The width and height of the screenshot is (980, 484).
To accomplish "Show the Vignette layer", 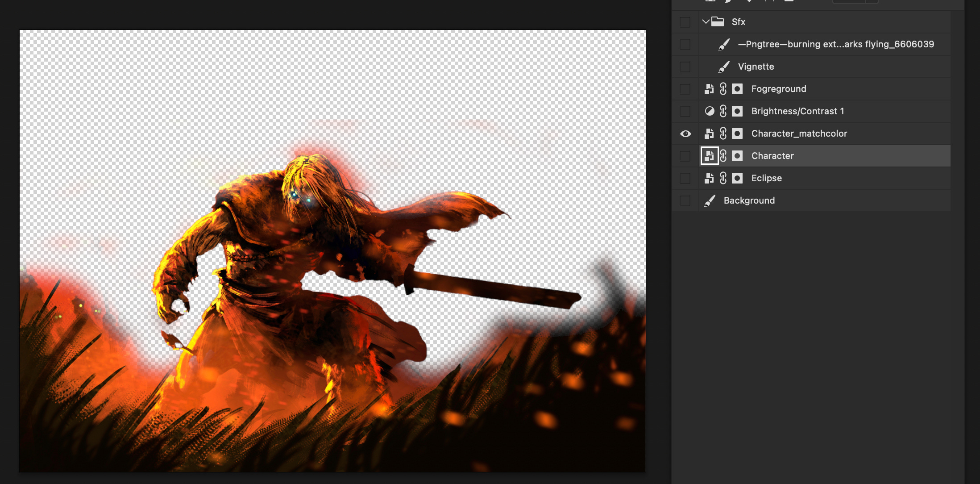I will click(x=685, y=67).
